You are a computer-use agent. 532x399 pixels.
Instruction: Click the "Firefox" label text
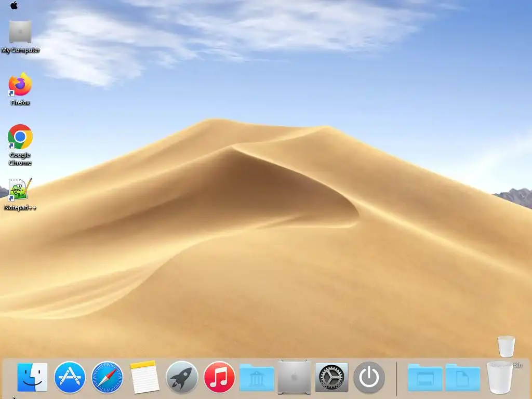point(20,102)
